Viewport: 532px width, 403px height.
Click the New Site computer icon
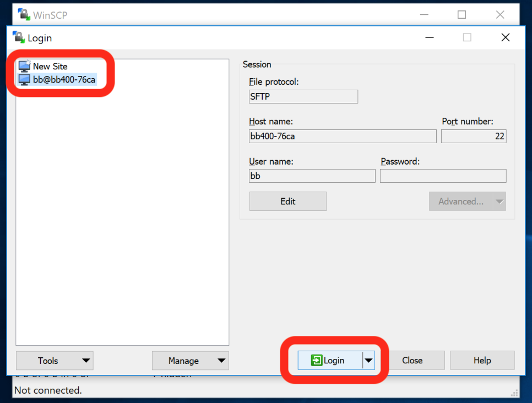pyautogui.click(x=25, y=66)
